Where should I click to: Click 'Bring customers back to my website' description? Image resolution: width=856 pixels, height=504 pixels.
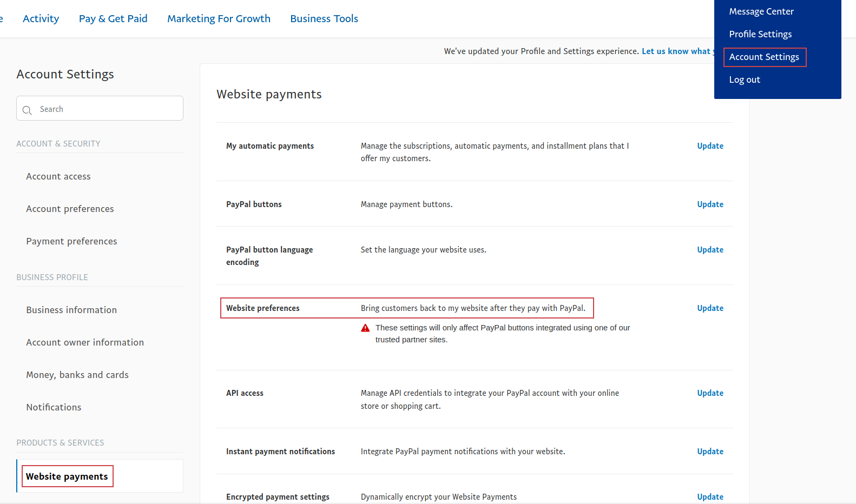point(473,308)
